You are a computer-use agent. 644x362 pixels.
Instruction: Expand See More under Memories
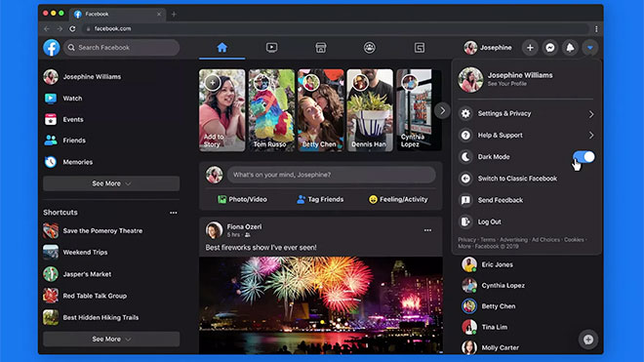[x=111, y=183]
